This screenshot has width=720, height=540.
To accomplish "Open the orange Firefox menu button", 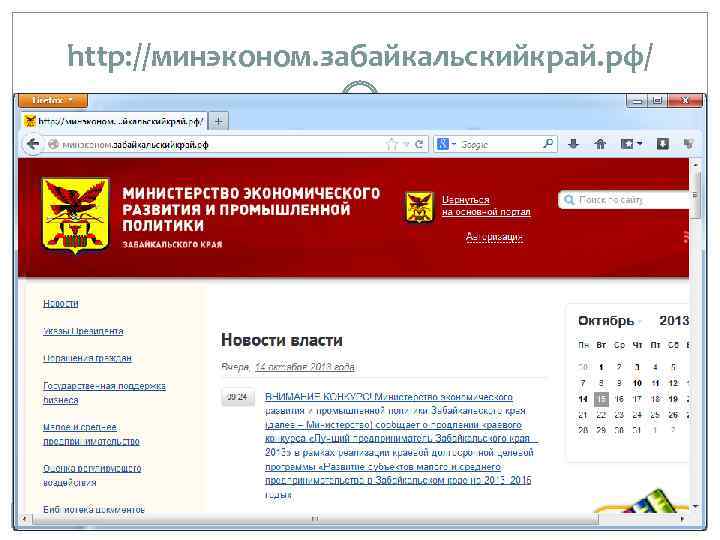I will tap(53, 100).
